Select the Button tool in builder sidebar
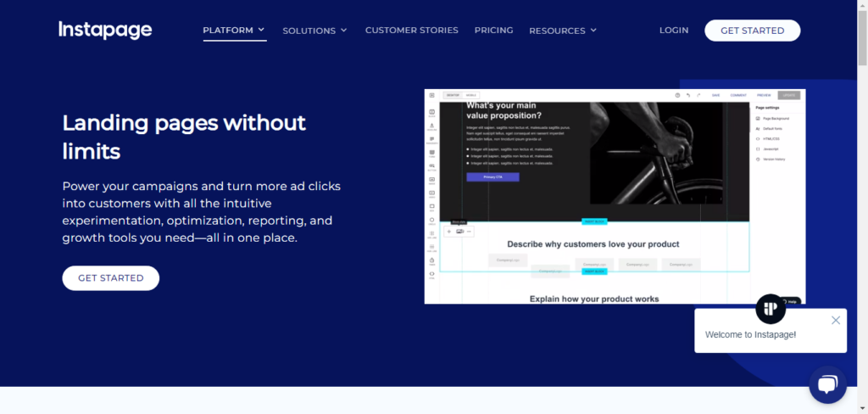 click(431, 167)
